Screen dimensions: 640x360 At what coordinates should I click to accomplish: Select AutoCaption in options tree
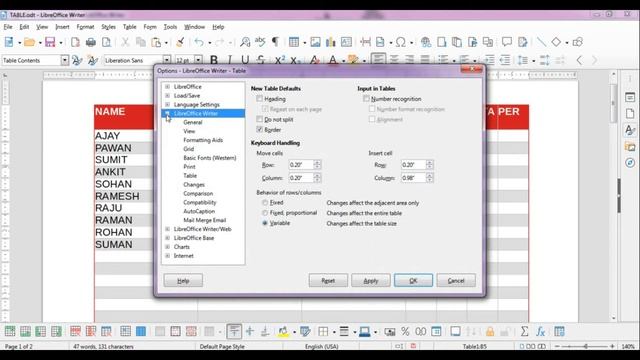pyautogui.click(x=199, y=211)
